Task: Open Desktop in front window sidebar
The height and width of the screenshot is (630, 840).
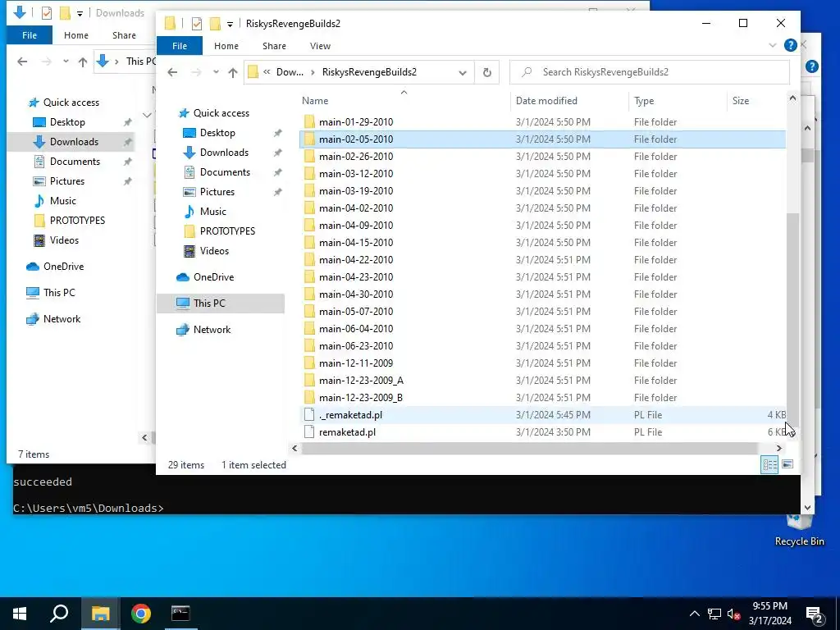Action: 217,133
